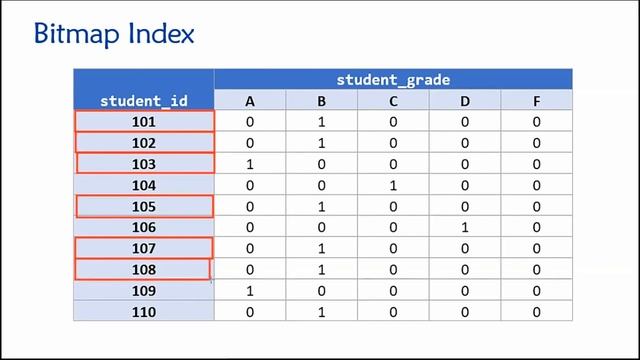This screenshot has width=640, height=360.
Task: Click the '0' in row 108 column D
Action: [x=465, y=269]
